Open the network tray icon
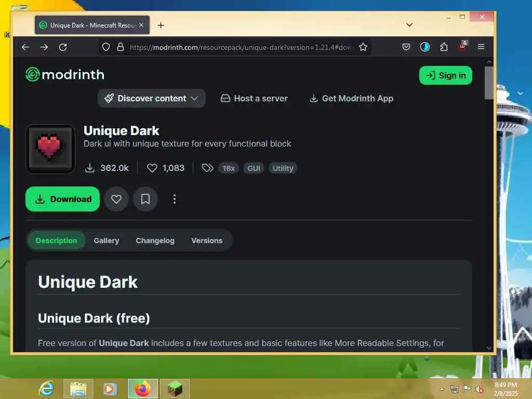This screenshot has width=532, height=399. point(454,389)
